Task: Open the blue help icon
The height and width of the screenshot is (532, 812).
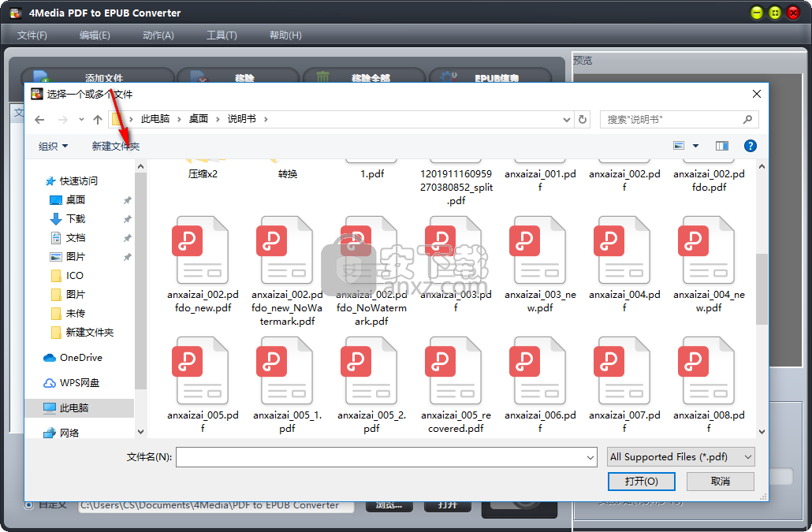Action: pyautogui.click(x=750, y=146)
